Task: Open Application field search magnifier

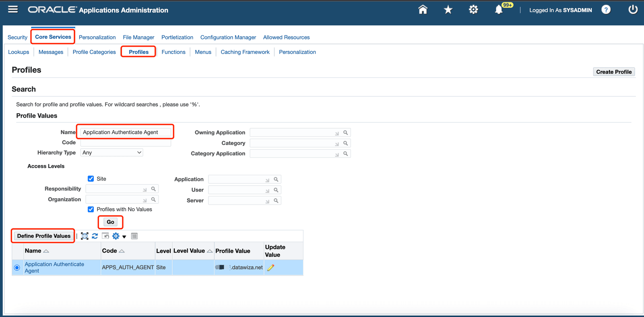Action: tap(276, 179)
